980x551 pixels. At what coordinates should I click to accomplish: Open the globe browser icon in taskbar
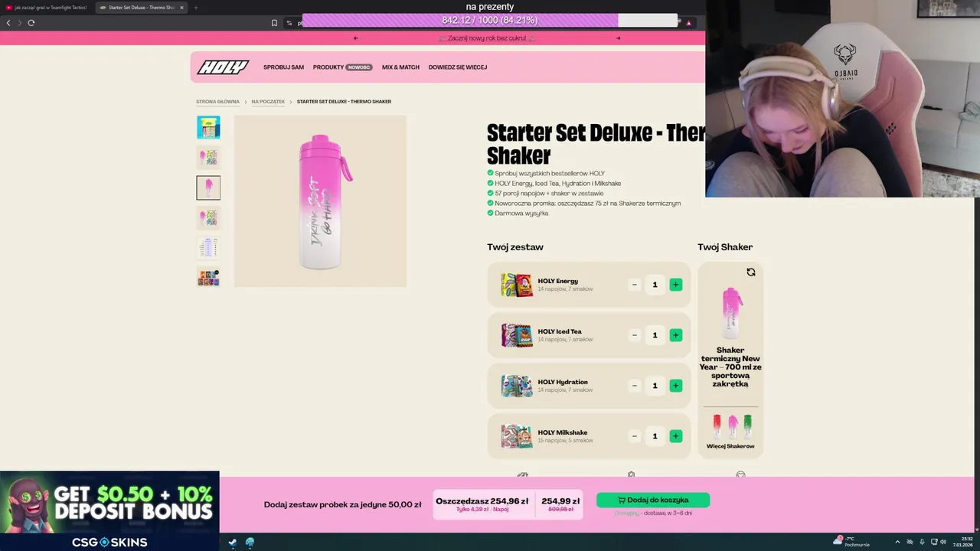250,543
